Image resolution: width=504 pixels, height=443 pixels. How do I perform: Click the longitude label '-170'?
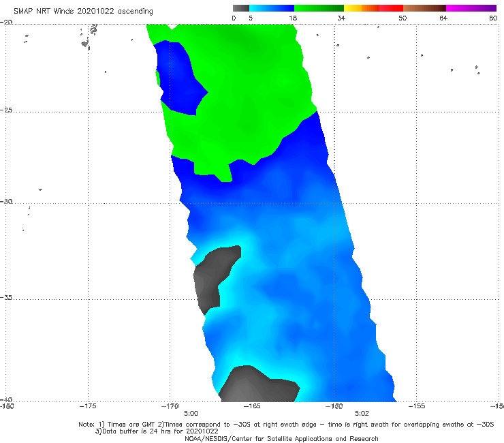[170, 406]
